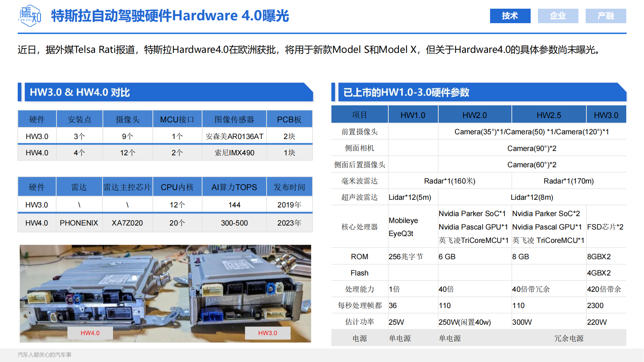This screenshot has width=644, height=362.
Task: Click the HW2.5 column header
Action: (x=549, y=115)
